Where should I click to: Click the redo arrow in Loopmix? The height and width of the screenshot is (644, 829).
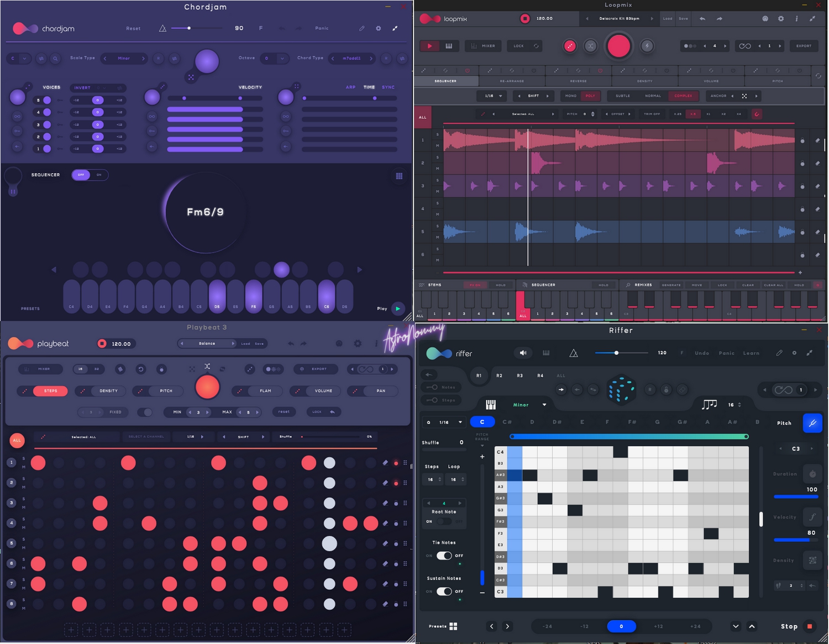[x=719, y=18]
